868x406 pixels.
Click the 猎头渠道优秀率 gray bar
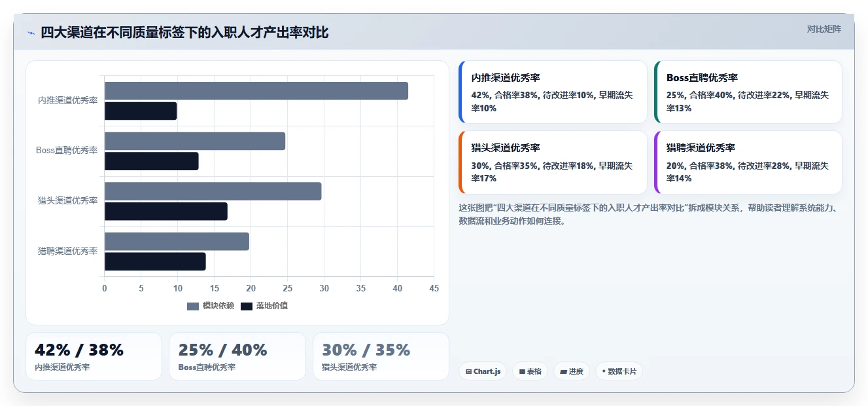coord(213,191)
